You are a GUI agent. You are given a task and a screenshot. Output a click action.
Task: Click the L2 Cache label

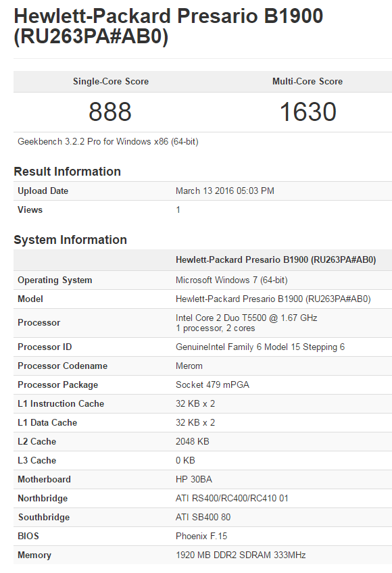pos(37,441)
